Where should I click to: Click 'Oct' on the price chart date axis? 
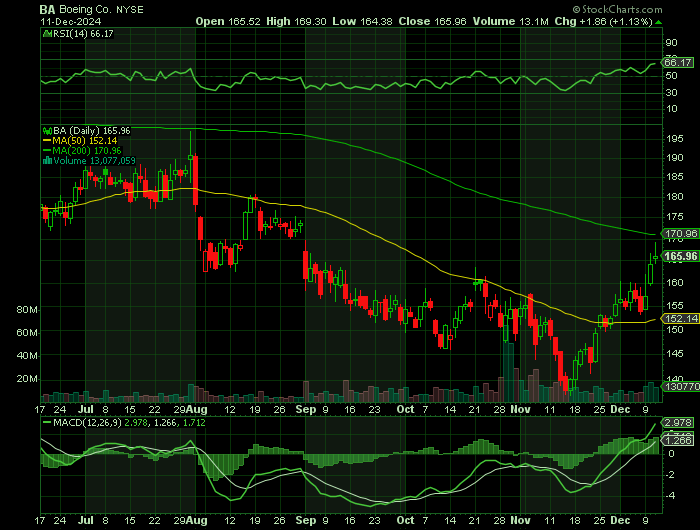click(x=405, y=409)
